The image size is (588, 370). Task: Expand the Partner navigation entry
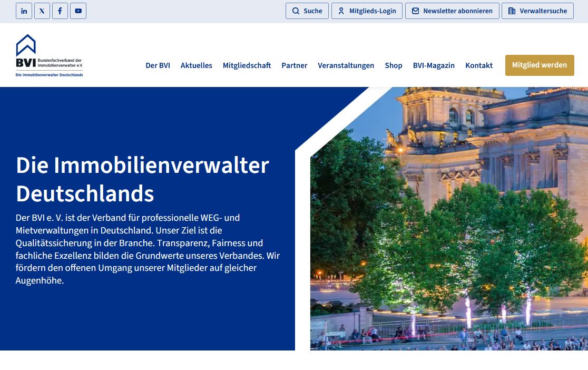294,65
